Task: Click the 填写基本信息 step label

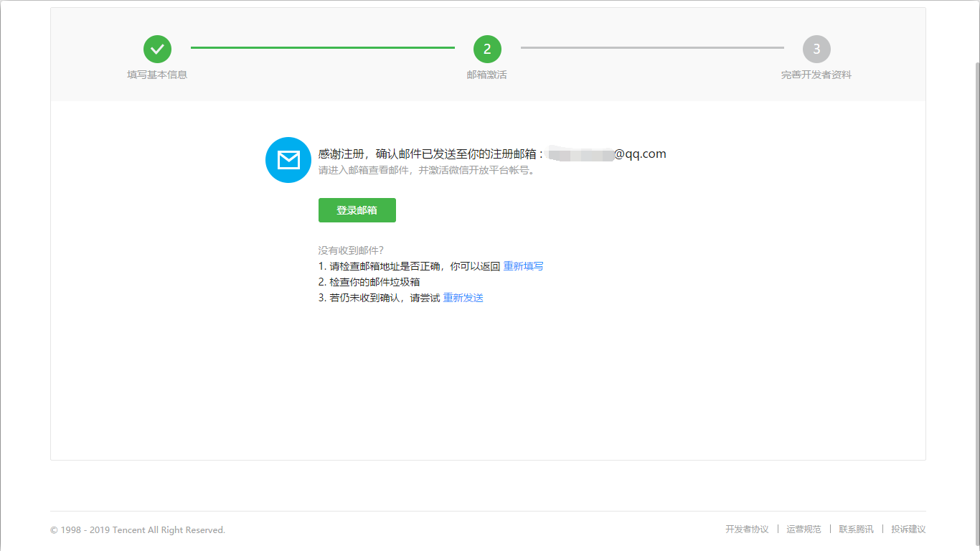Action: tap(157, 74)
